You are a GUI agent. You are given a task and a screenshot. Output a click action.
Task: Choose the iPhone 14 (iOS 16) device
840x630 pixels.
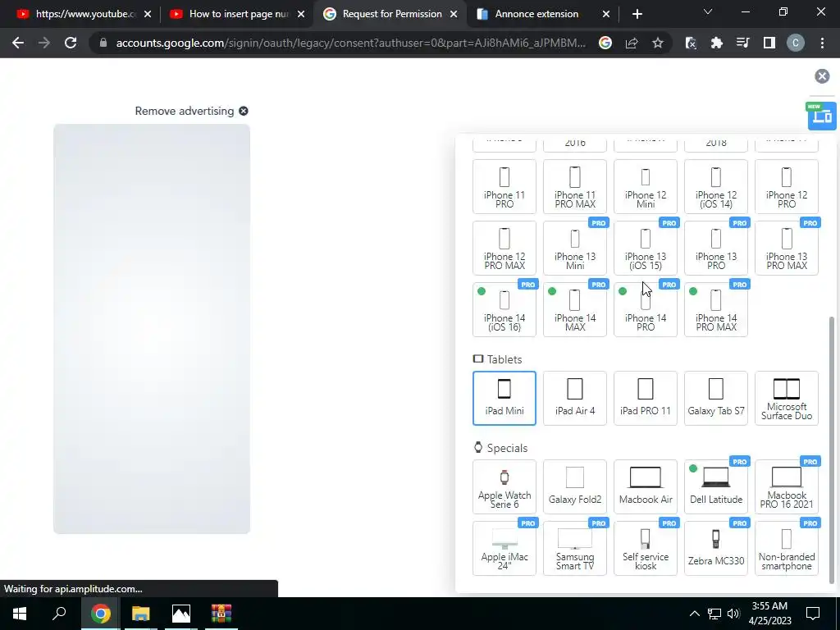[504, 309]
